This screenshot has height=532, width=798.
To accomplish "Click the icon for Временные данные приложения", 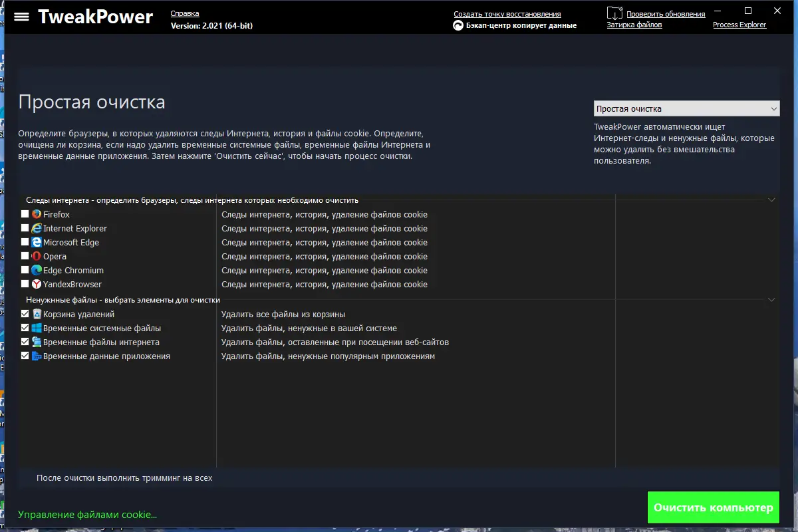I will [x=37, y=356].
